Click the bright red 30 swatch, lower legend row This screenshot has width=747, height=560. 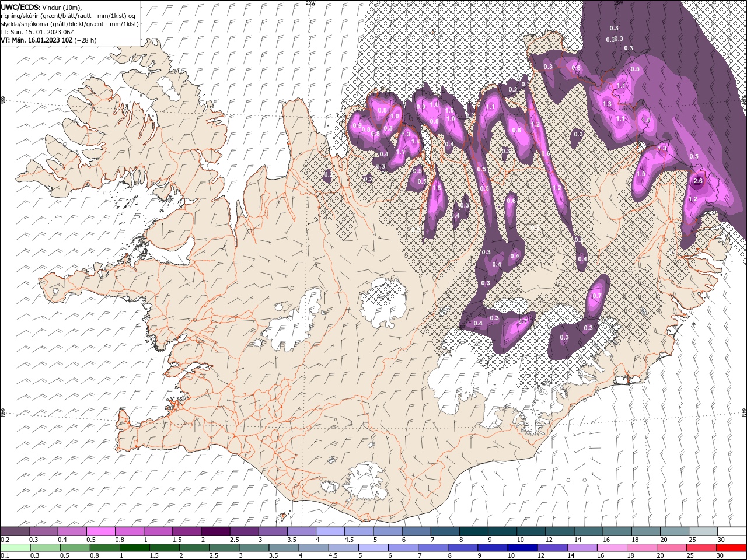click(x=731, y=548)
